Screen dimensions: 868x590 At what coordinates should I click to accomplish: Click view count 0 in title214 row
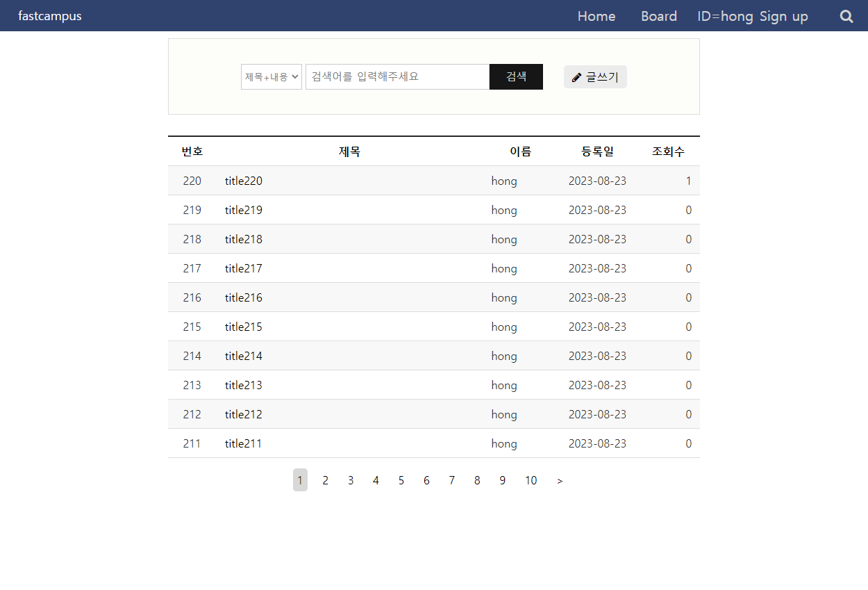coord(688,356)
